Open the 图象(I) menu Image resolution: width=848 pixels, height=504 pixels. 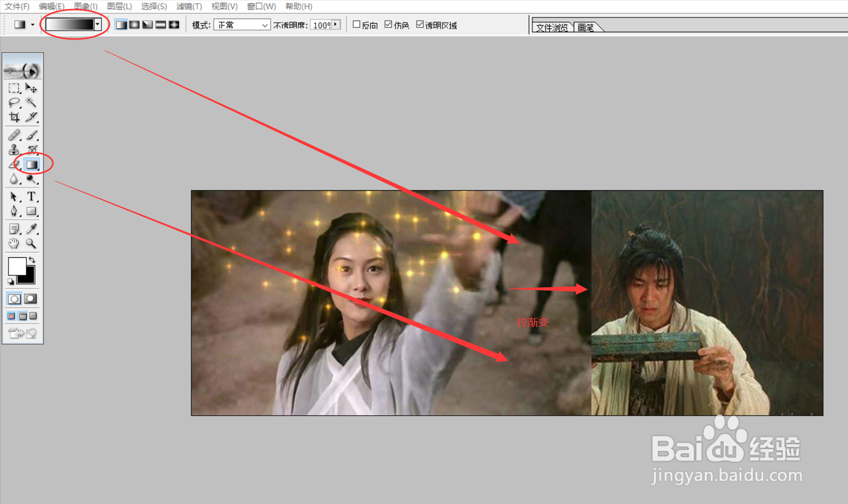point(86,6)
